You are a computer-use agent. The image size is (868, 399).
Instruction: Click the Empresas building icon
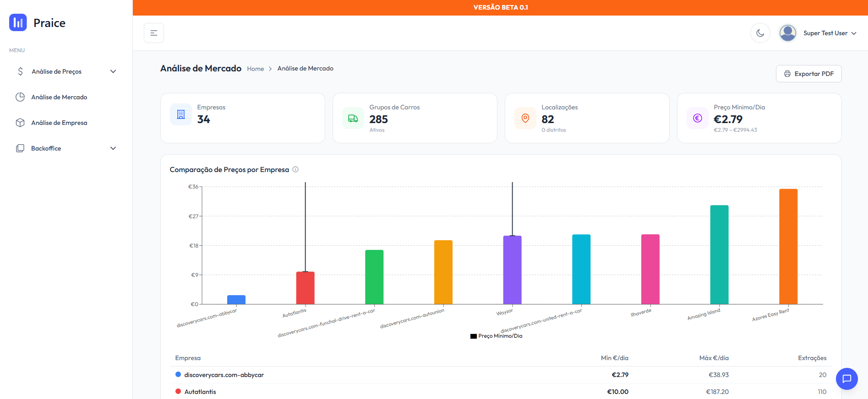click(x=181, y=114)
